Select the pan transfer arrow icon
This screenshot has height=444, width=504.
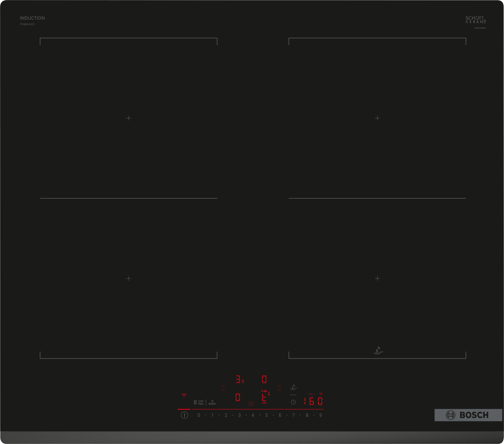(264, 391)
